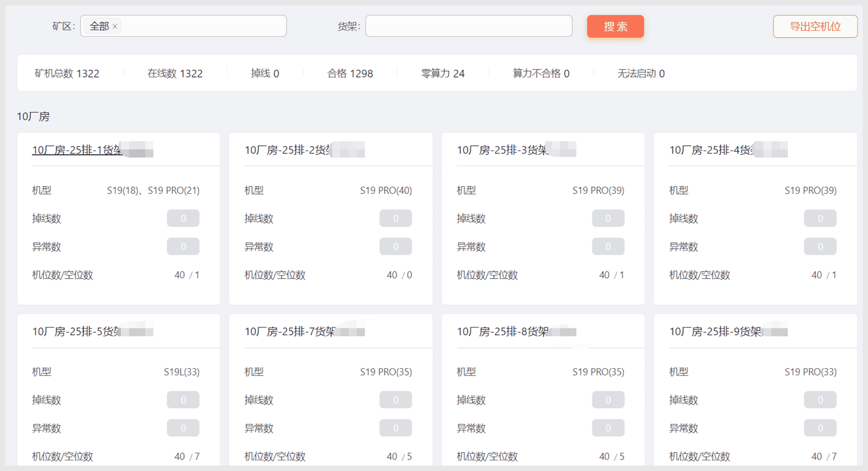Image resolution: width=868 pixels, height=471 pixels.
Task: Click the 货架 search input field
Action: [468, 26]
